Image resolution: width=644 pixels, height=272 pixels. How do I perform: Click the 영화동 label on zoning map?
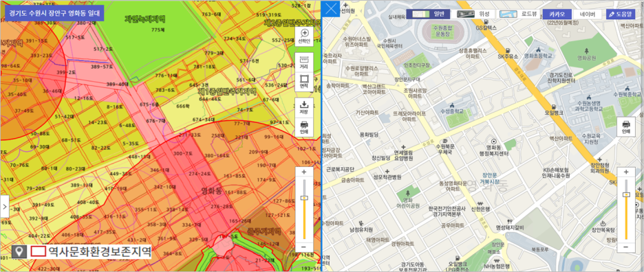(212, 191)
